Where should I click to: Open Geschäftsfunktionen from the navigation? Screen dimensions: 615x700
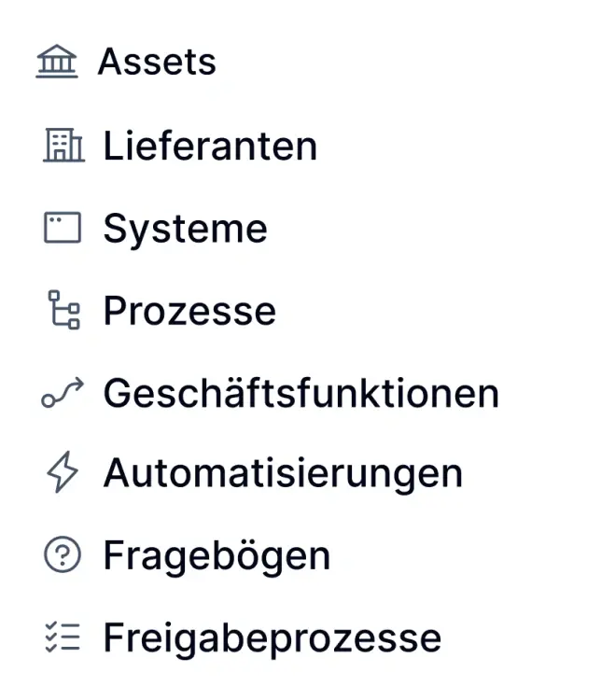coord(301,393)
